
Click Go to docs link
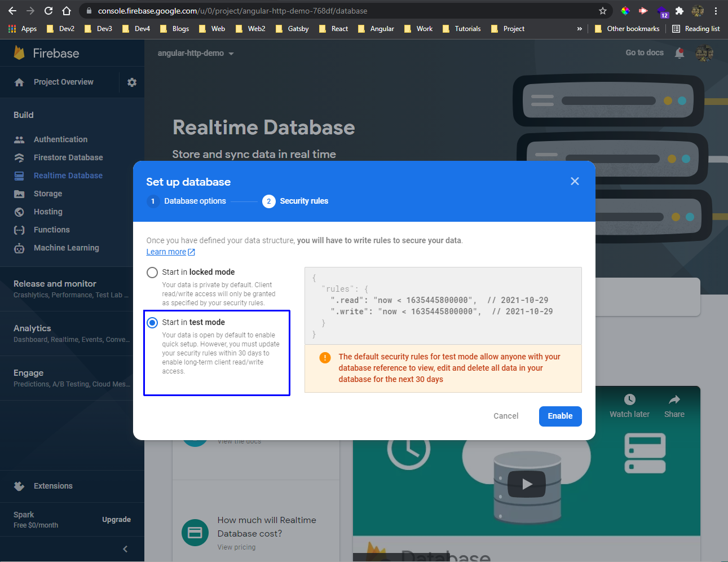(x=645, y=52)
